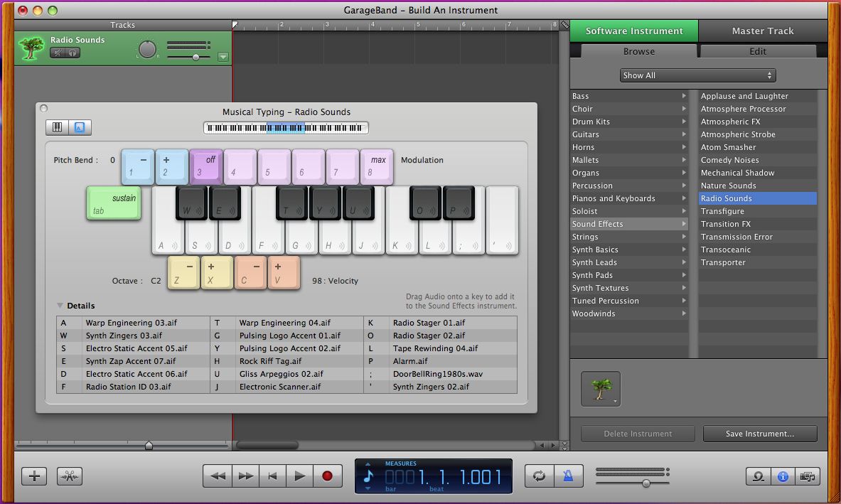Add a new track with plus button

click(34, 476)
